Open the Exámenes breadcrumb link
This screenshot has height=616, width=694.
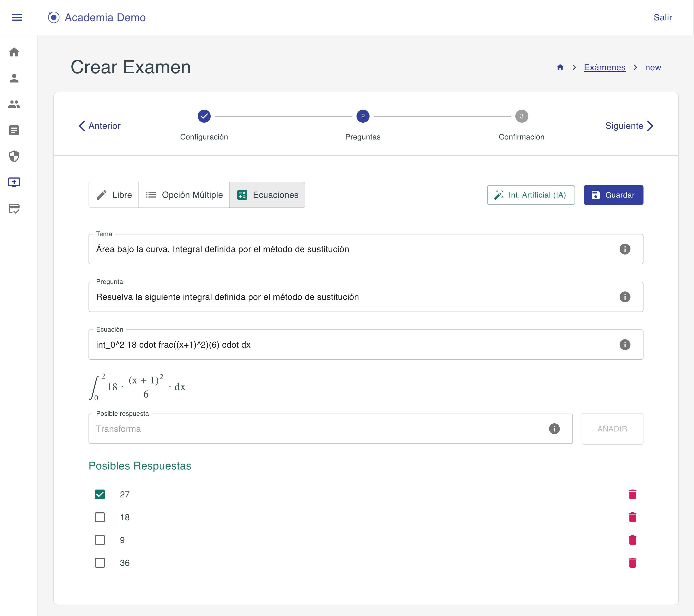604,68
